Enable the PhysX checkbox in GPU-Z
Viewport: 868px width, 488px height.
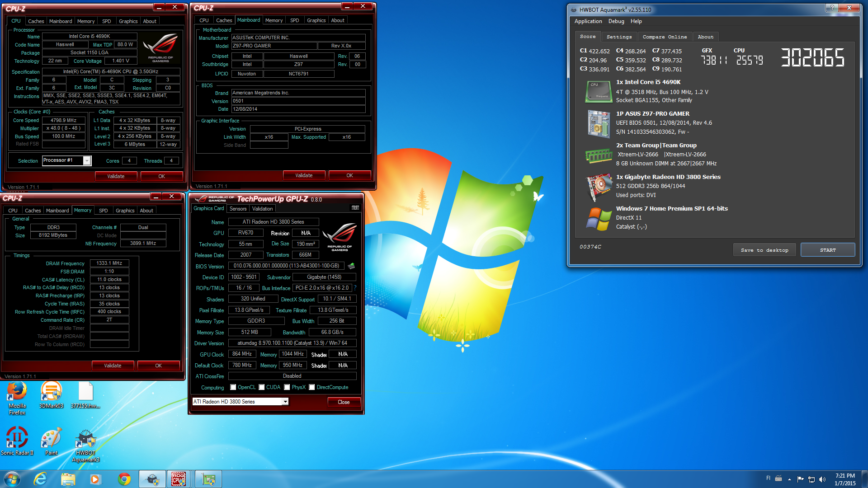click(287, 387)
